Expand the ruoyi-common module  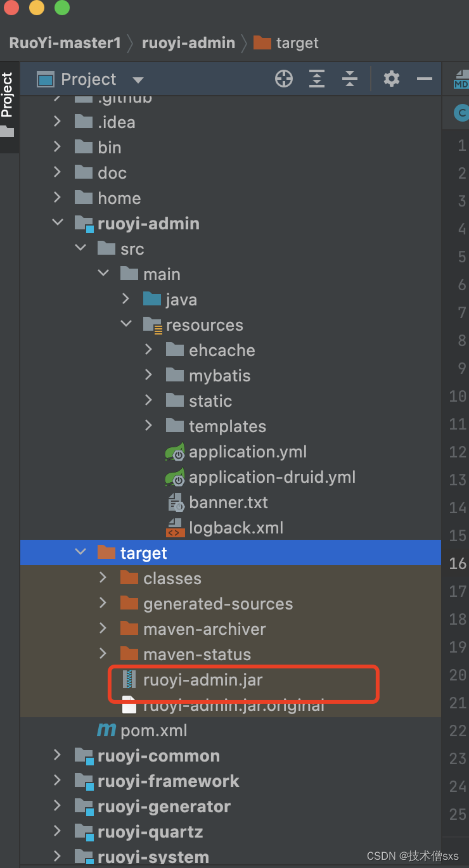coord(58,755)
